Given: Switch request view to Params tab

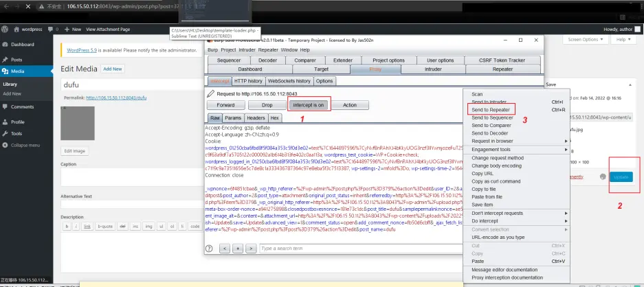Looking at the screenshot, I should pos(233,118).
